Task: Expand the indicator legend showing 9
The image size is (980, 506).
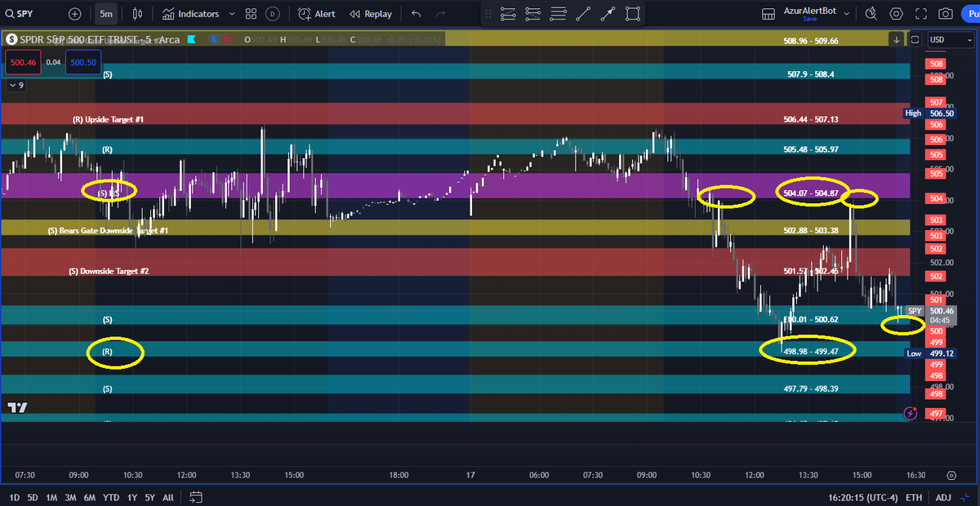Action: pos(16,85)
